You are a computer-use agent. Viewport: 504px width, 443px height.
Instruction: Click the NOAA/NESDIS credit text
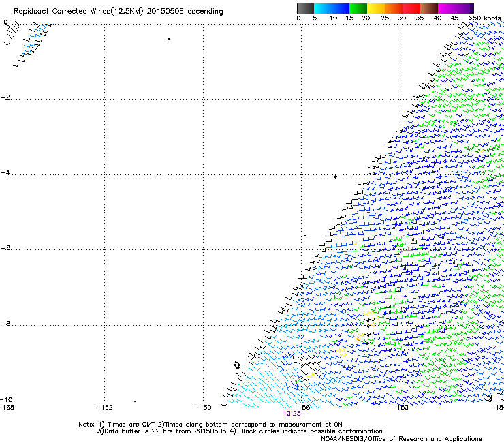(x=401, y=439)
